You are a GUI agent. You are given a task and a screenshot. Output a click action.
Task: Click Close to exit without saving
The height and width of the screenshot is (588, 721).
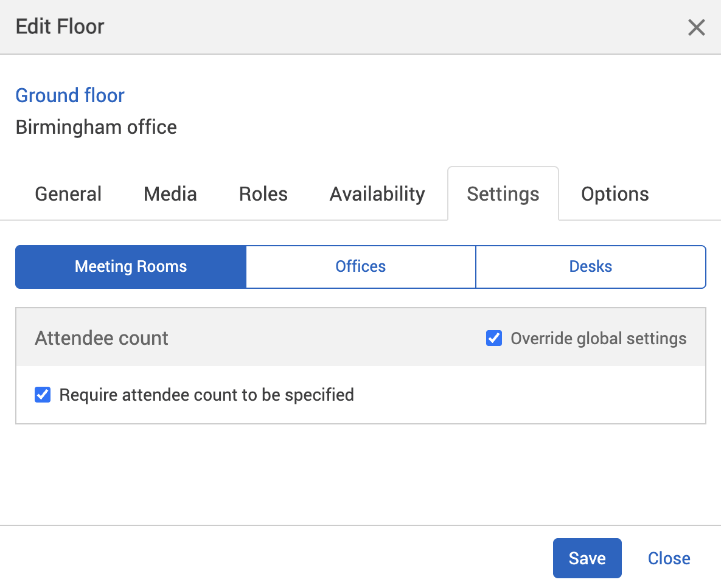(x=669, y=558)
